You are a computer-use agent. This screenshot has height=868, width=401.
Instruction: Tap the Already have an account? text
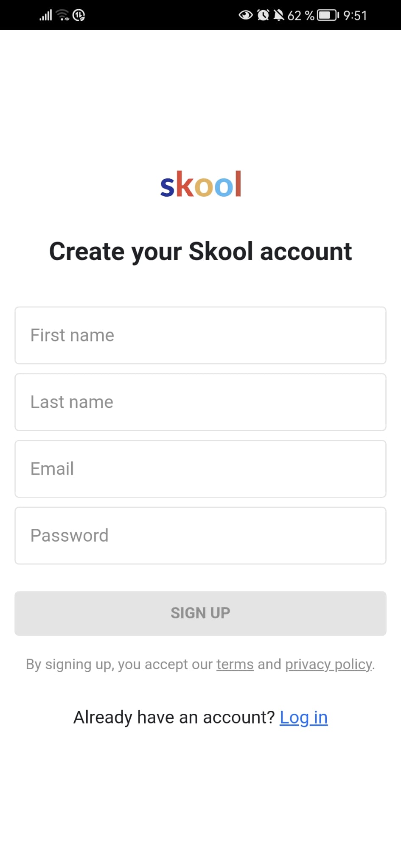point(174,718)
